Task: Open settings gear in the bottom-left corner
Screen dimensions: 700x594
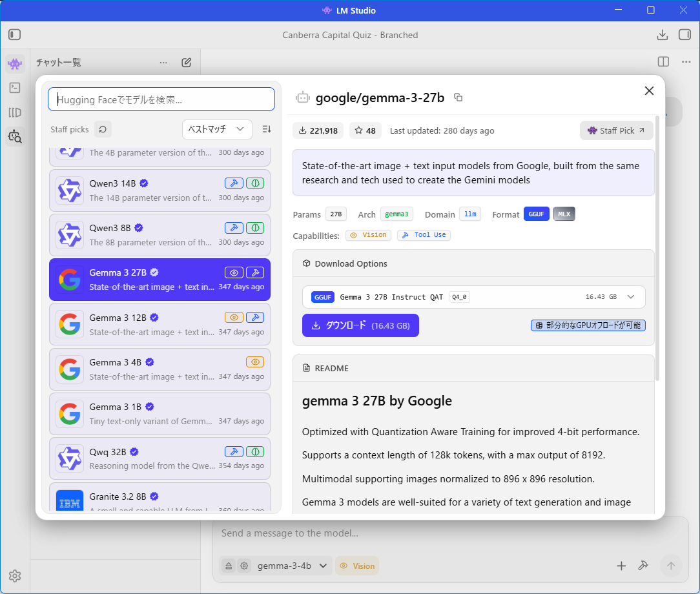Action: (15, 576)
